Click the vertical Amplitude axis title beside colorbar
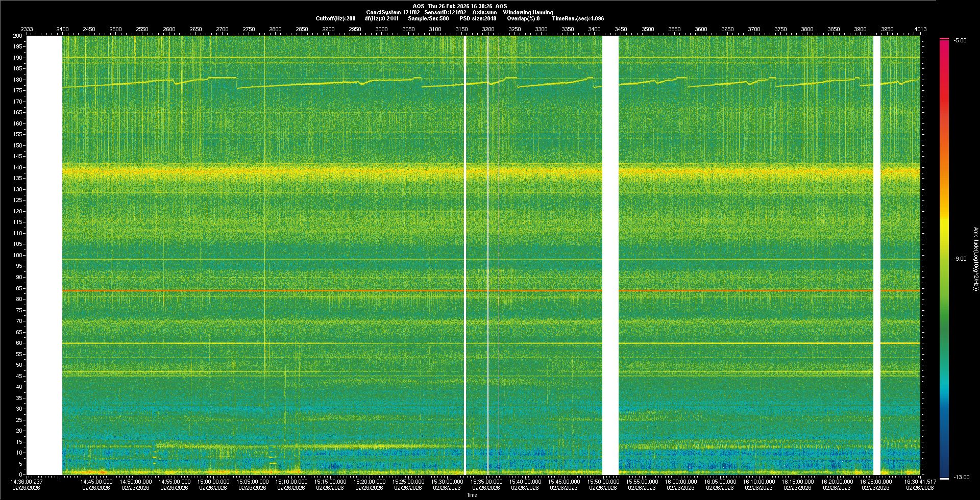Image resolution: width=980 pixels, height=500 pixels. 975,259
